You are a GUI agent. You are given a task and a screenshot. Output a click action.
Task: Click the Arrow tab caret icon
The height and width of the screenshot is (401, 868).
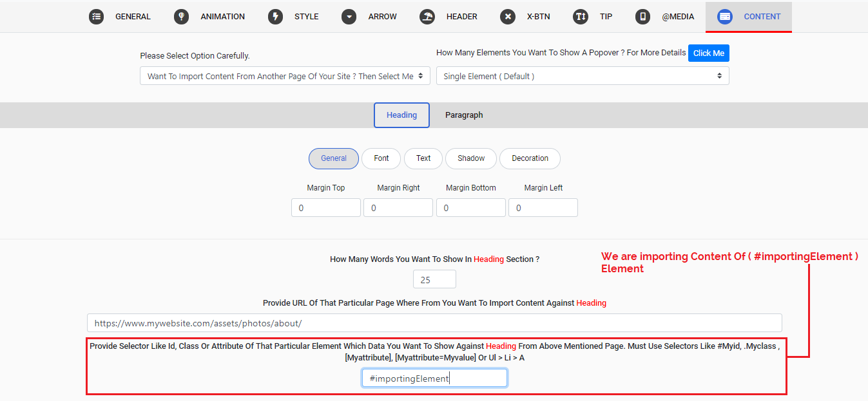(x=349, y=17)
